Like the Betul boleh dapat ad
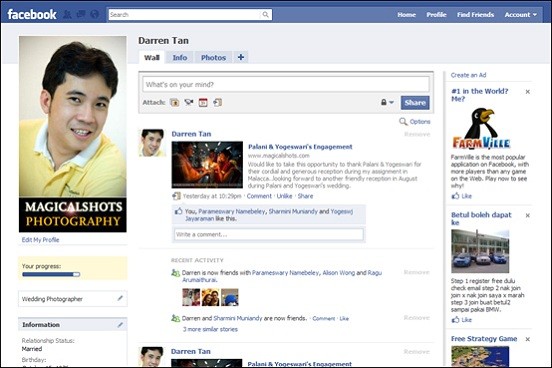 coord(462,320)
